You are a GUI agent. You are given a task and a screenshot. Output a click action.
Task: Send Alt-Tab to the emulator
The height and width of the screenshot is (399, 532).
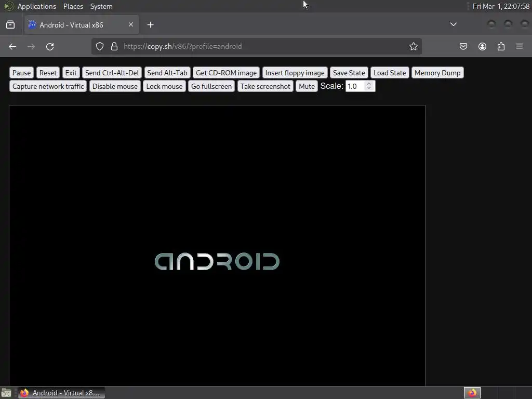[x=167, y=73]
